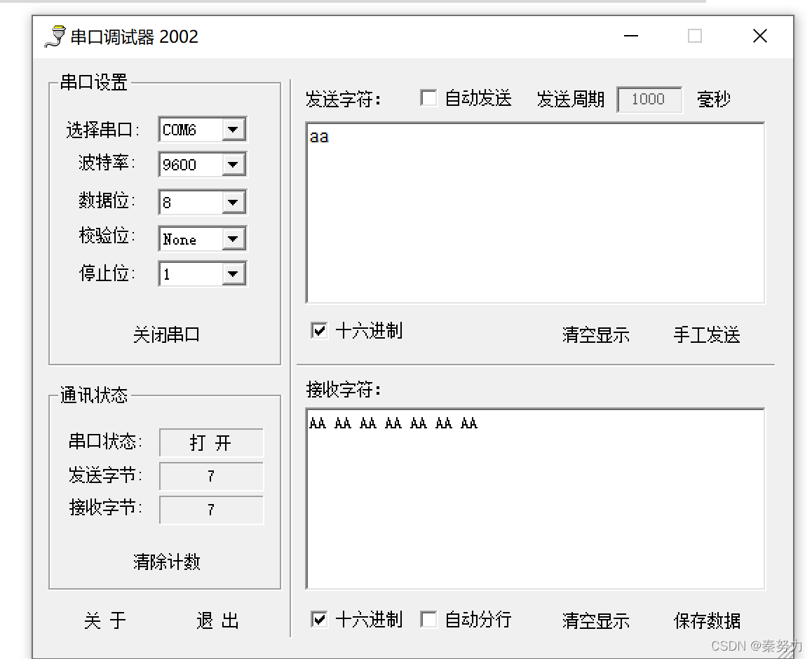Viewport: 812px width, 659px height.
Task: Click the 毫秒 unit label
Action: point(714,99)
